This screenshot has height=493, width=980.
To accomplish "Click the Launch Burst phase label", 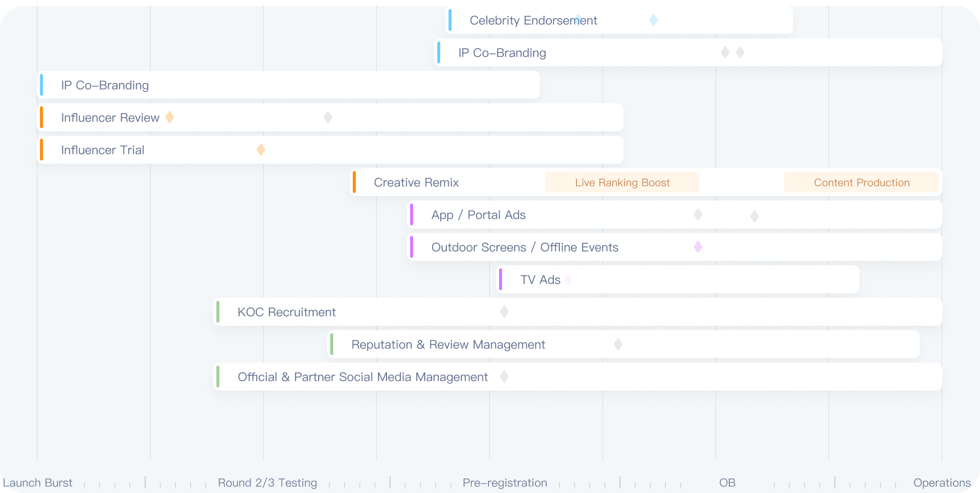I will pos(38,483).
